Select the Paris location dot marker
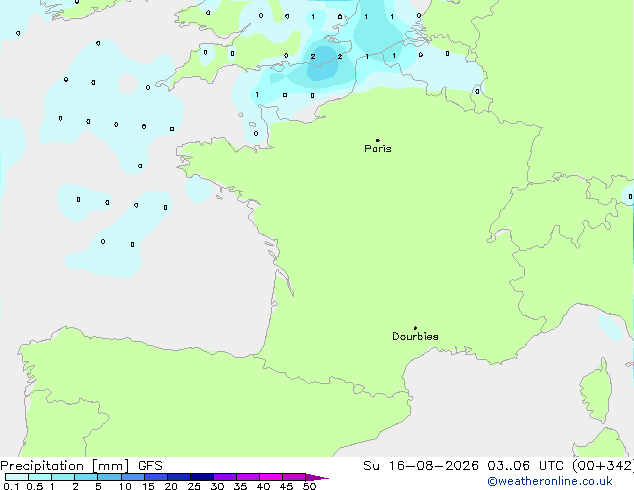 [x=378, y=140]
